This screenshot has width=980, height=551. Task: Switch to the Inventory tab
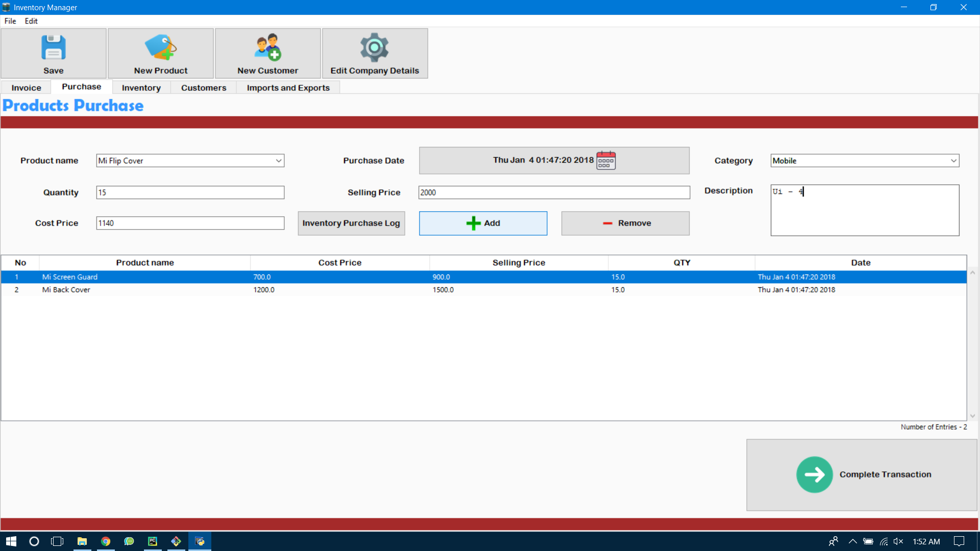141,88
